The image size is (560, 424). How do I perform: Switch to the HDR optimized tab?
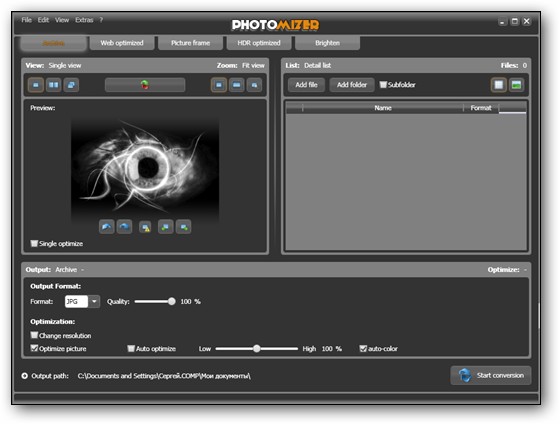coord(259,43)
